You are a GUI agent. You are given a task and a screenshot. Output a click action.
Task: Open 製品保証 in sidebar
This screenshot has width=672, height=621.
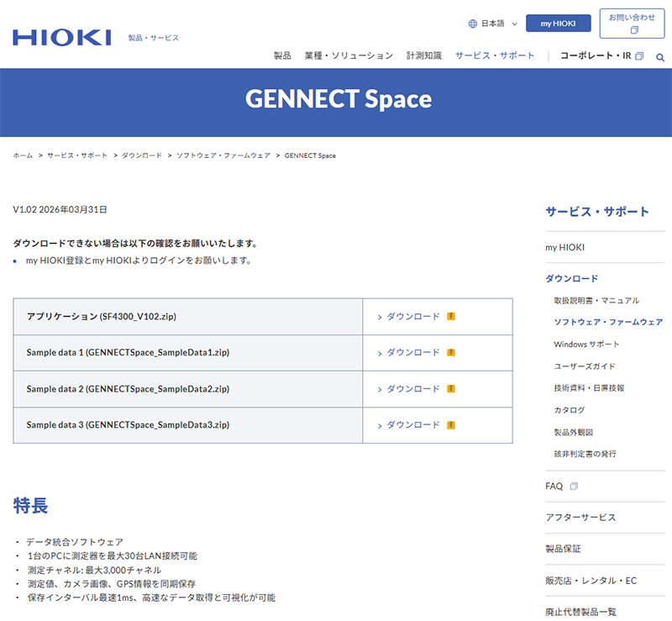pos(563,549)
